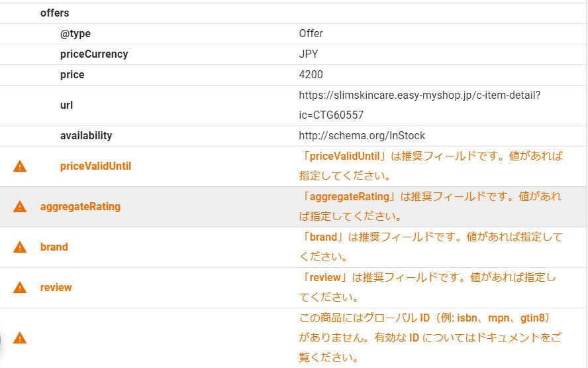
Task: Click the warning icon beside aggregateRating
Action: (x=20, y=207)
